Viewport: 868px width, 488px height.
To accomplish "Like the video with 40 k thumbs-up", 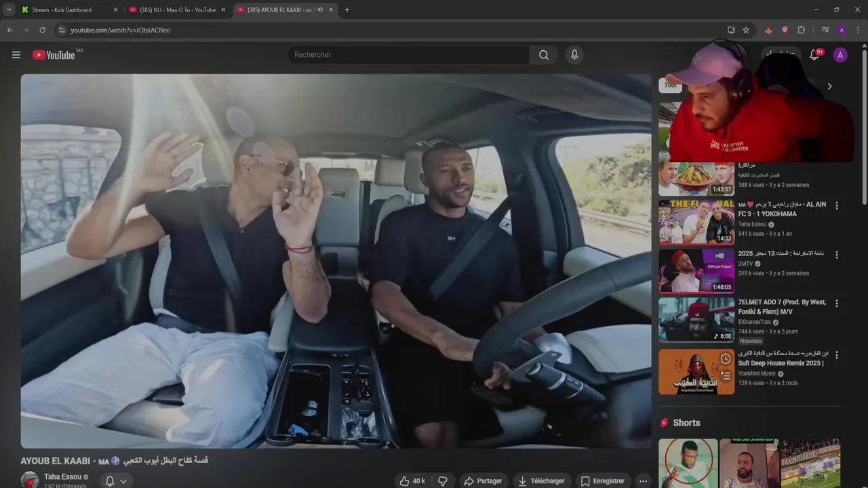I will 412,481.
